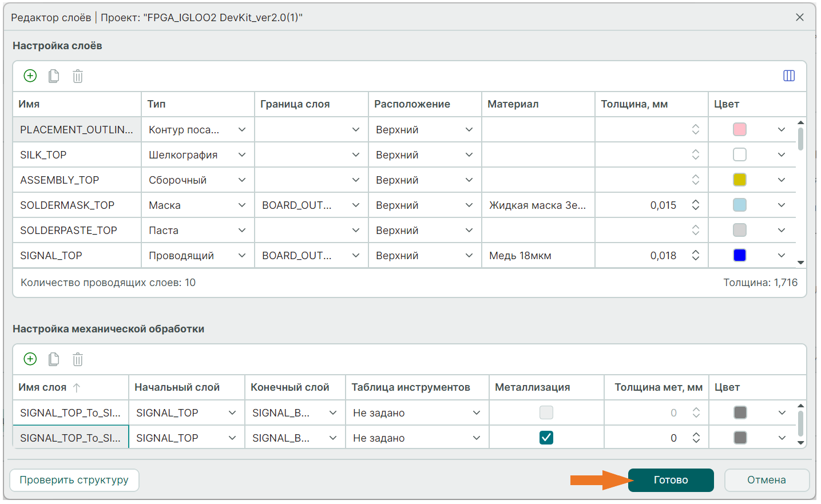The image size is (821, 504).
Task: Click Проверить структуру button
Action: click(x=74, y=480)
